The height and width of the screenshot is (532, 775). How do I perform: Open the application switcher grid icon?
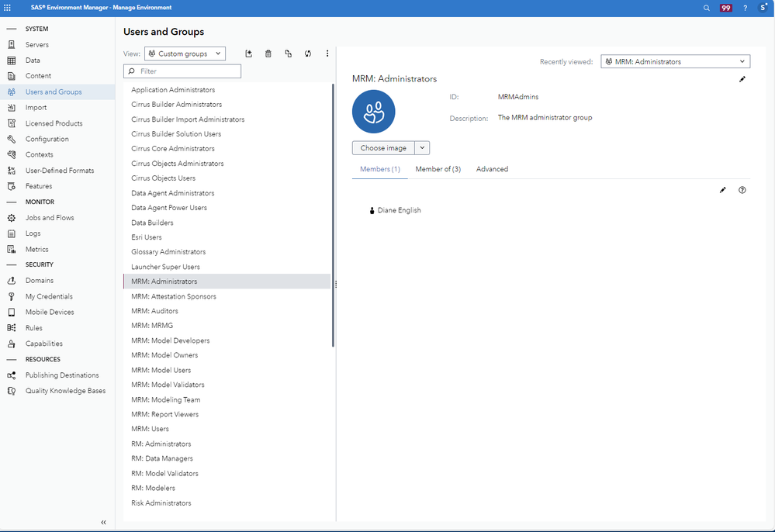point(8,8)
